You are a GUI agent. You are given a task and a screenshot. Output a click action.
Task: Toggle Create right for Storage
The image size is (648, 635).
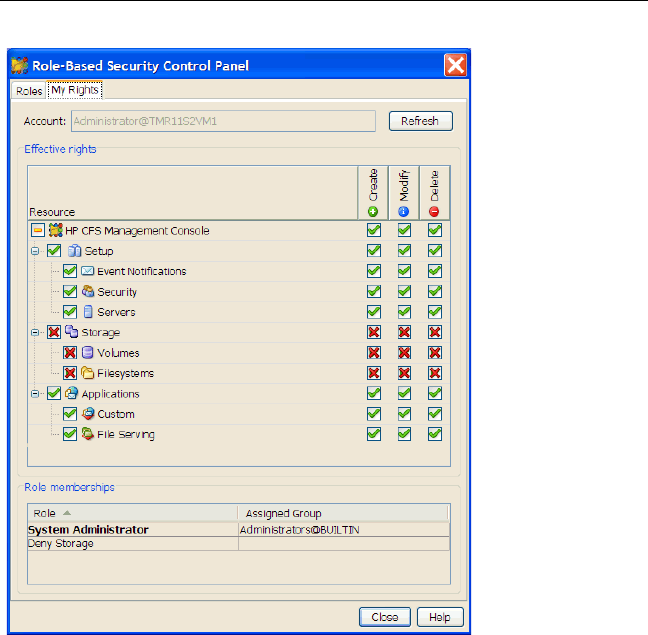coord(374,332)
